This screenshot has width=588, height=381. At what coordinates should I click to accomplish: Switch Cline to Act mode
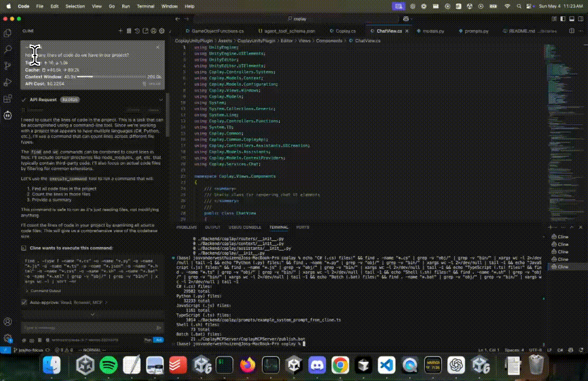click(158, 340)
